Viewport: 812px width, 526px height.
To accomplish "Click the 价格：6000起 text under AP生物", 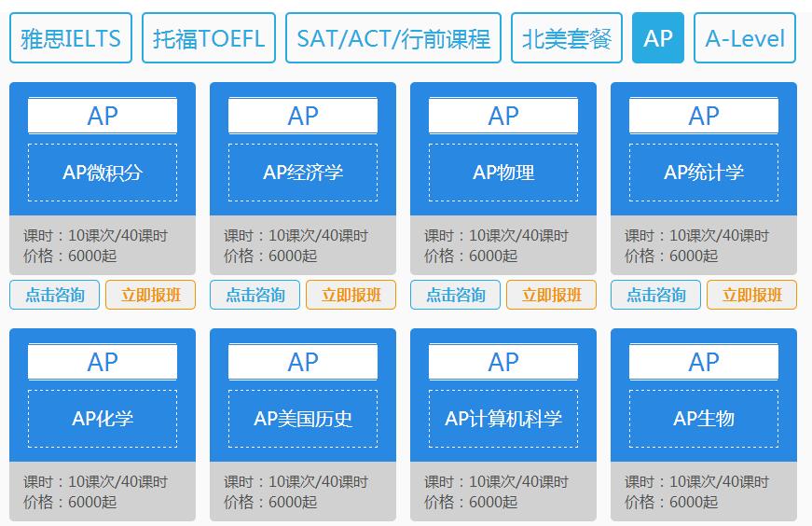I will 671,502.
